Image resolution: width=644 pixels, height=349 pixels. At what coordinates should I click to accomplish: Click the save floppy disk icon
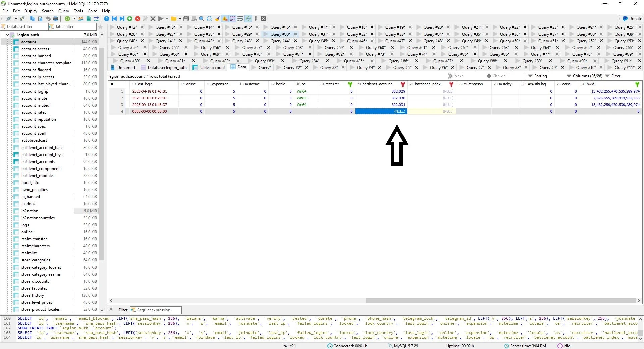click(x=186, y=19)
